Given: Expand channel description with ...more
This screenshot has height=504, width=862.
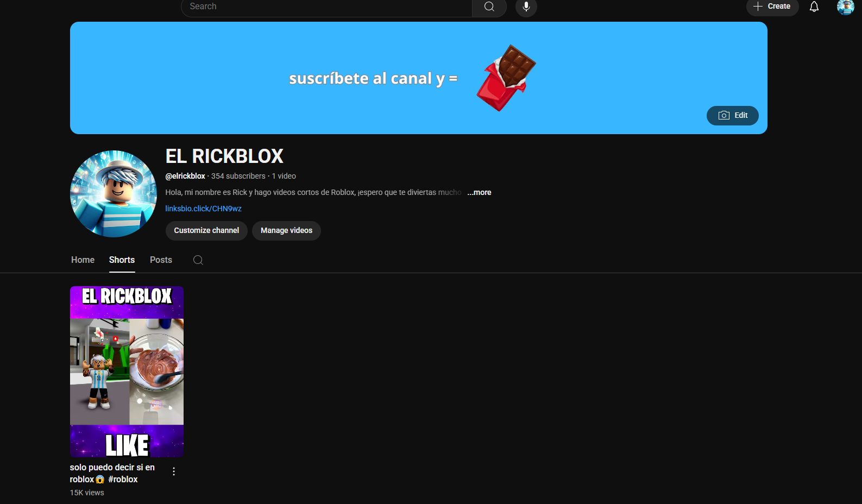Looking at the screenshot, I should [479, 192].
